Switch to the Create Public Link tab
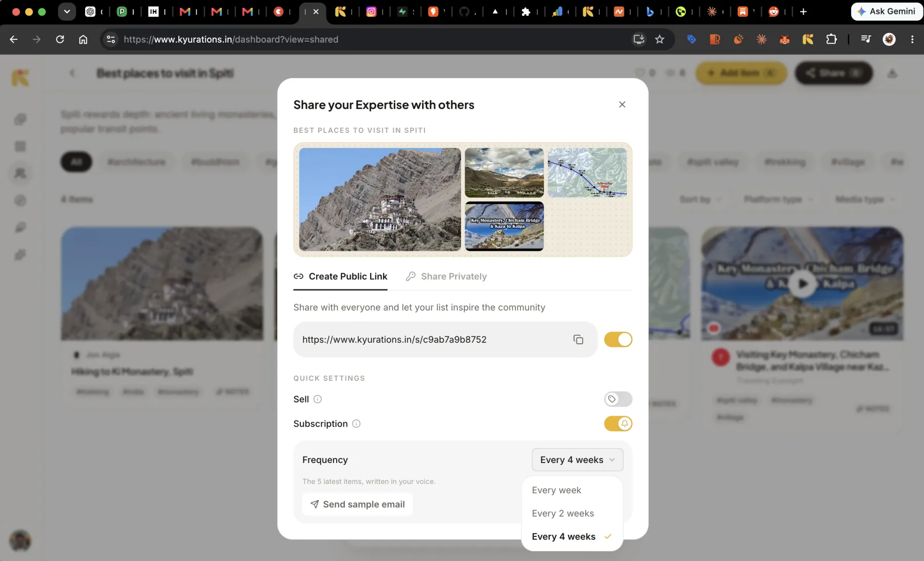 [340, 277]
